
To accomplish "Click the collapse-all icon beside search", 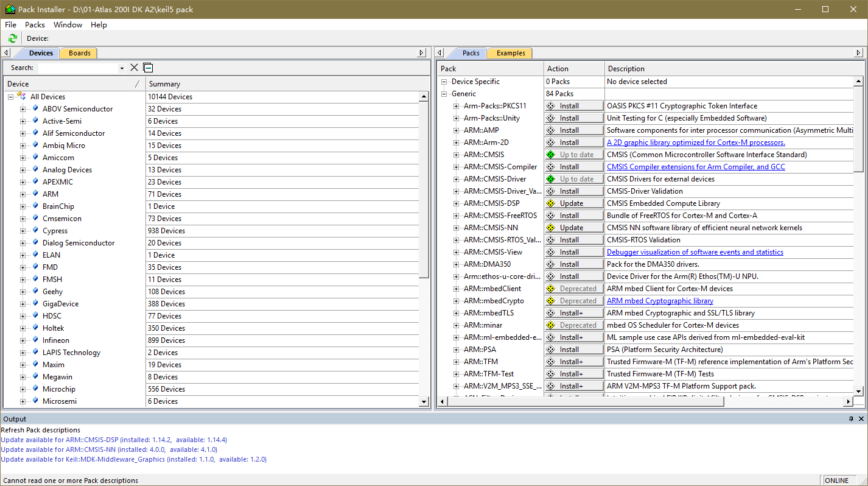I will click(148, 68).
